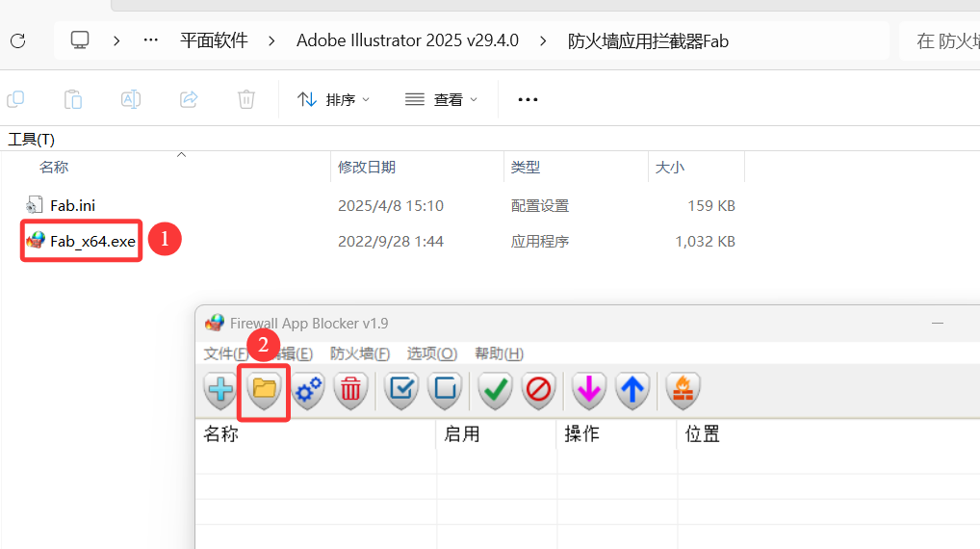Click the red Block prohibited icon
The width and height of the screenshot is (980, 549).
[x=538, y=390]
